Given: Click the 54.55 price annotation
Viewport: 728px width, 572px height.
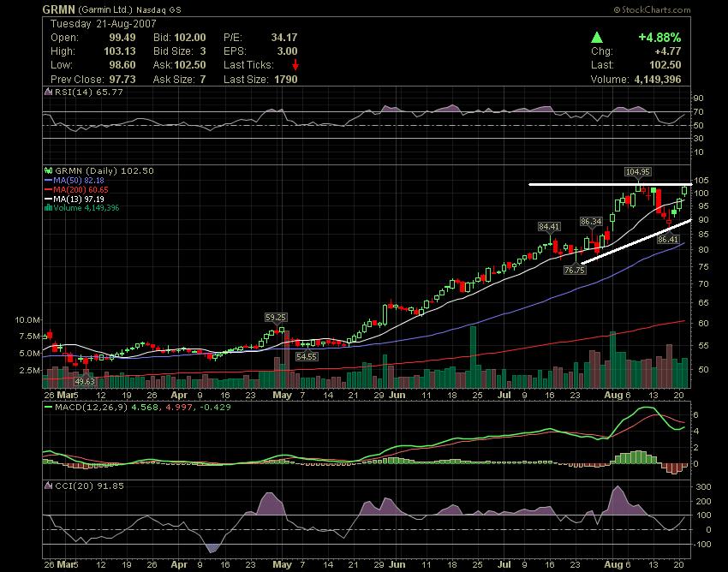Looking at the screenshot, I should (307, 356).
